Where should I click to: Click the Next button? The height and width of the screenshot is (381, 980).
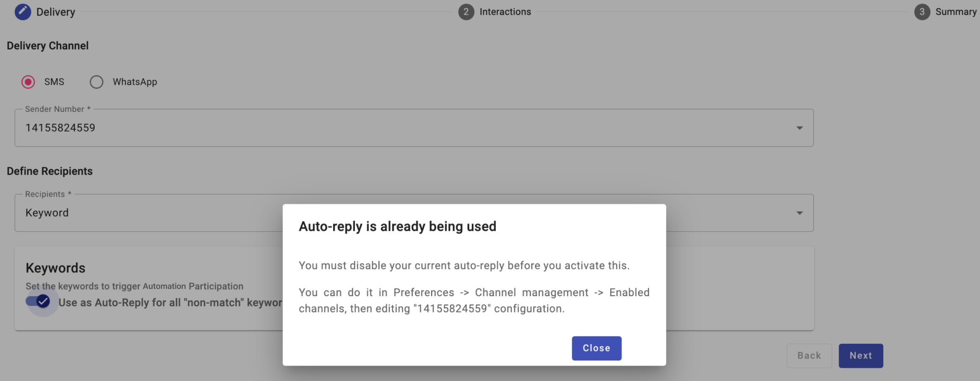tap(860, 356)
